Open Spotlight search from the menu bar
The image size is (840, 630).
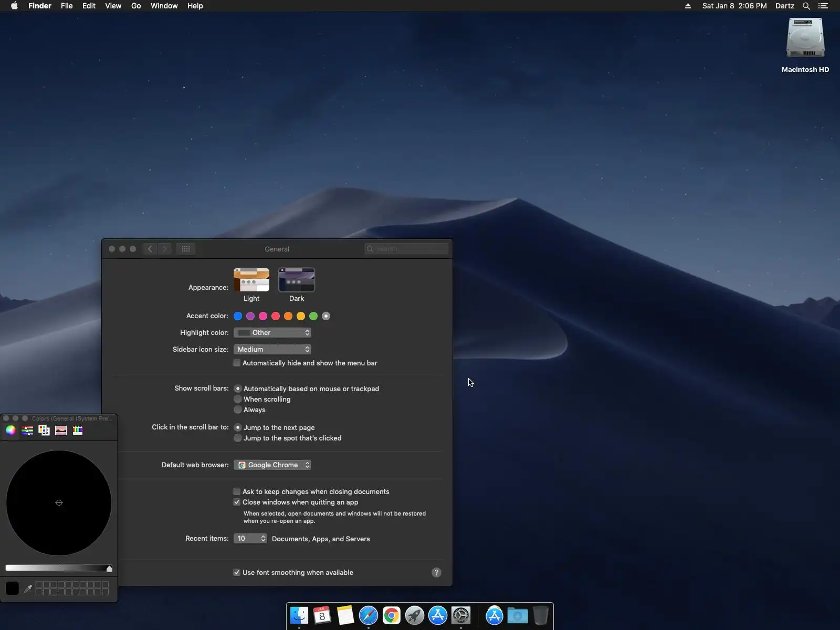pyautogui.click(x=806, y=6)
